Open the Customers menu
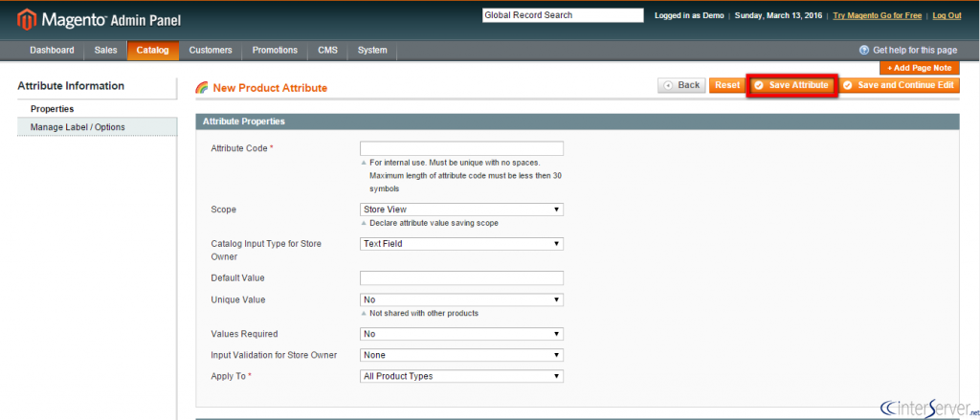This screenshot has width=980, height=420. [x=211, y=50]
